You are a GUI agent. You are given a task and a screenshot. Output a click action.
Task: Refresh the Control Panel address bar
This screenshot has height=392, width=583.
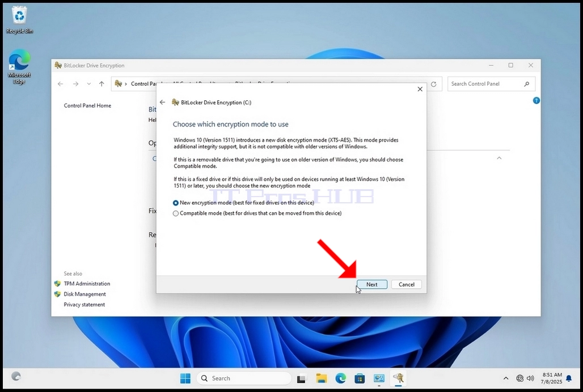[x=433, y=84]
